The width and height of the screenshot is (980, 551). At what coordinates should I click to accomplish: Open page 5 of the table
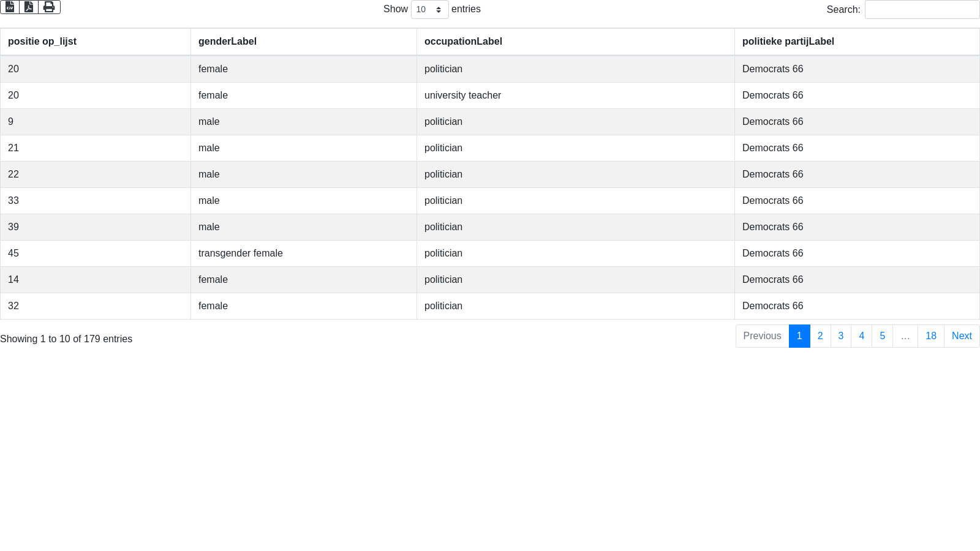pyautogui.click(x=882, y=336)
